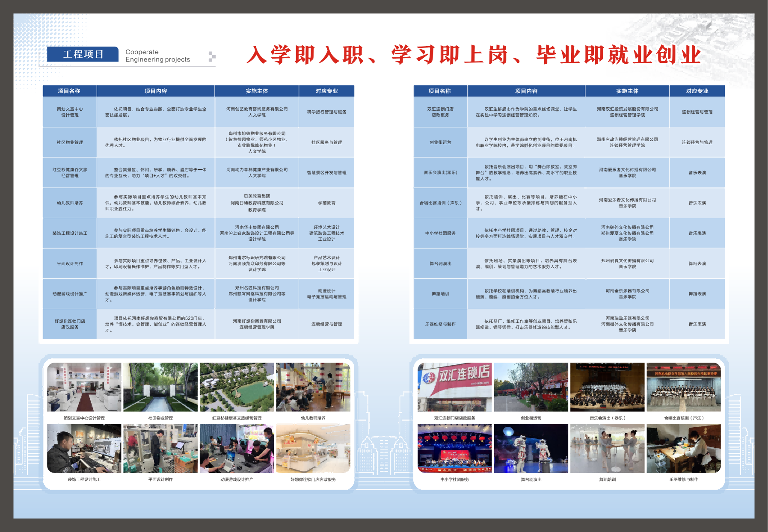Select the 音乐会演出（器乐）orchestra photo
This screenshot has height=532, width=768.
[607, 387]
